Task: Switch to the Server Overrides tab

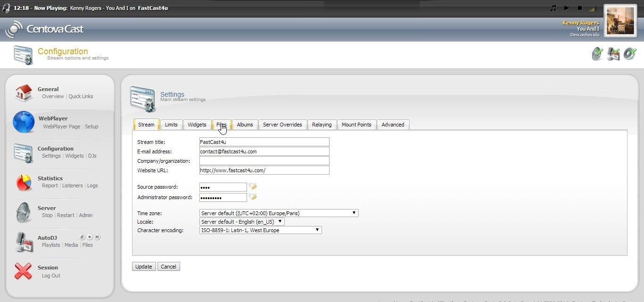Action: coord(282,125)
